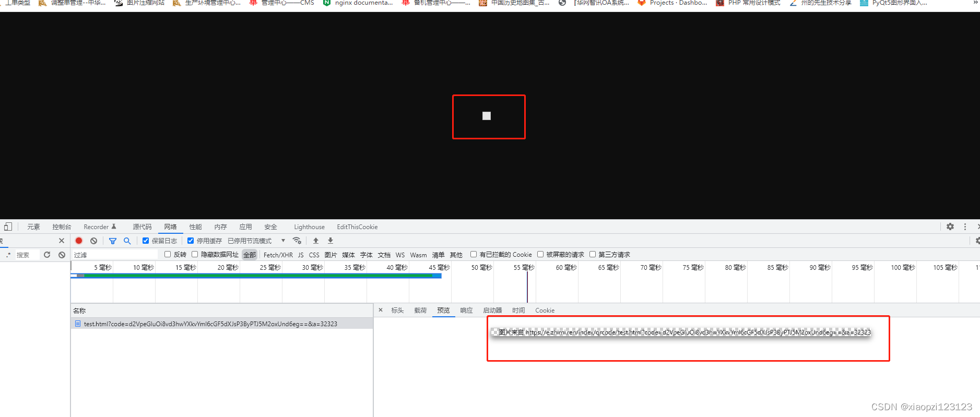Open network search with magnifier icon
The height and width of the screenshot is (417, 980).
[x=127, y=241]
